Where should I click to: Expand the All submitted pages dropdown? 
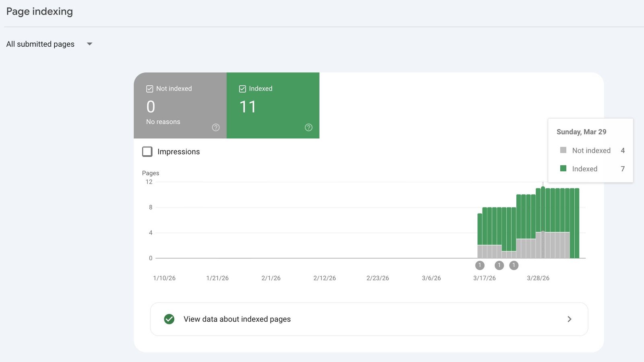coord(50,44)
